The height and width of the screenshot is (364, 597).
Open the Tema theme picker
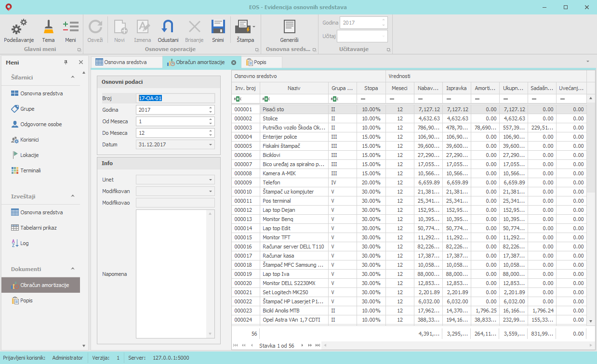(x=48, y=31)
